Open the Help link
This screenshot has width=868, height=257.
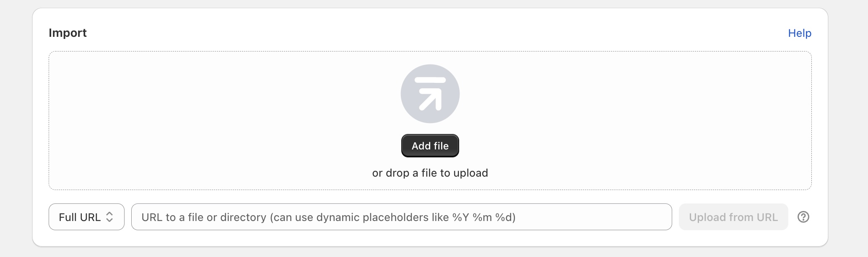(799, 33)
